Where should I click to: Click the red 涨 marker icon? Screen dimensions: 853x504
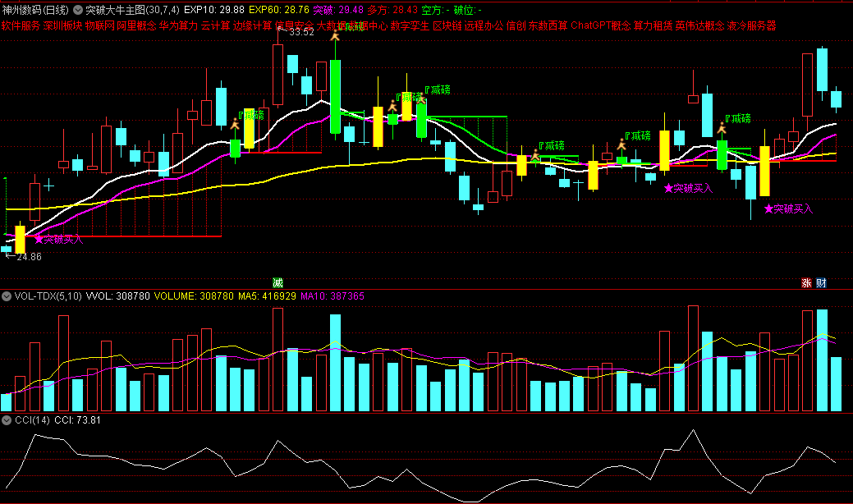(x=806, y=282)
